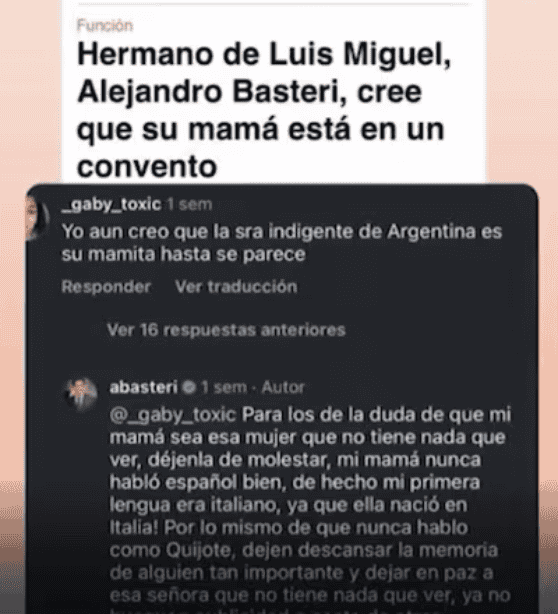This screenshot has width=558, height=614.
Task: Click Responder under gaby's comment
Action: point(106,287)
